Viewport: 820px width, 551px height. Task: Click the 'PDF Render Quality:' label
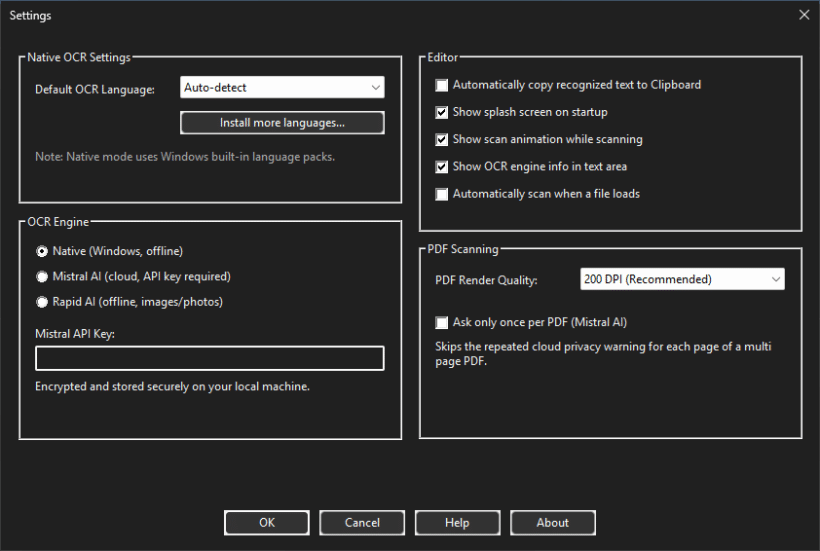click(x=486, y=280)
